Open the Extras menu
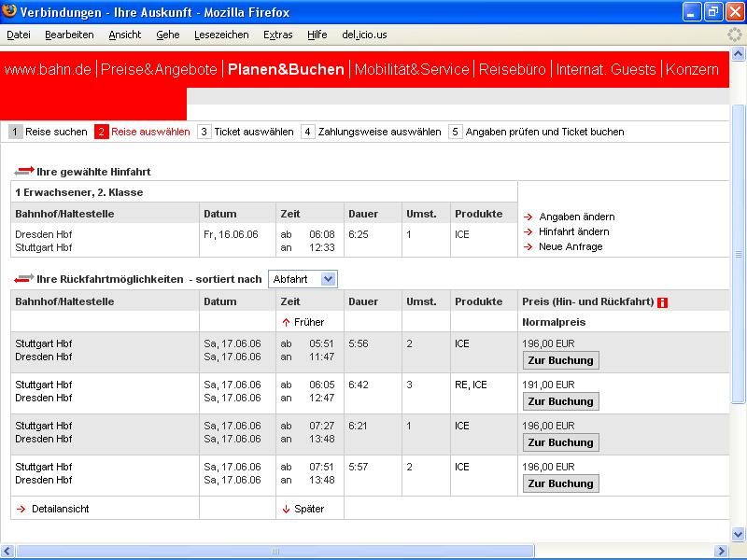 [277, 35]
